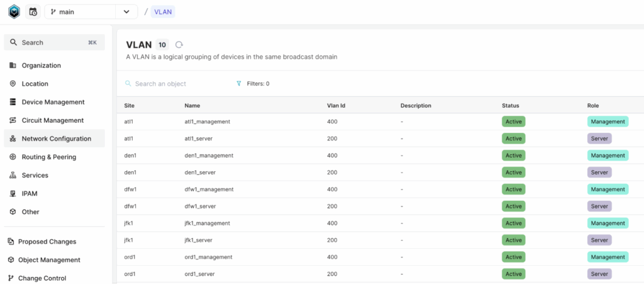Click the Description column header

416,106
